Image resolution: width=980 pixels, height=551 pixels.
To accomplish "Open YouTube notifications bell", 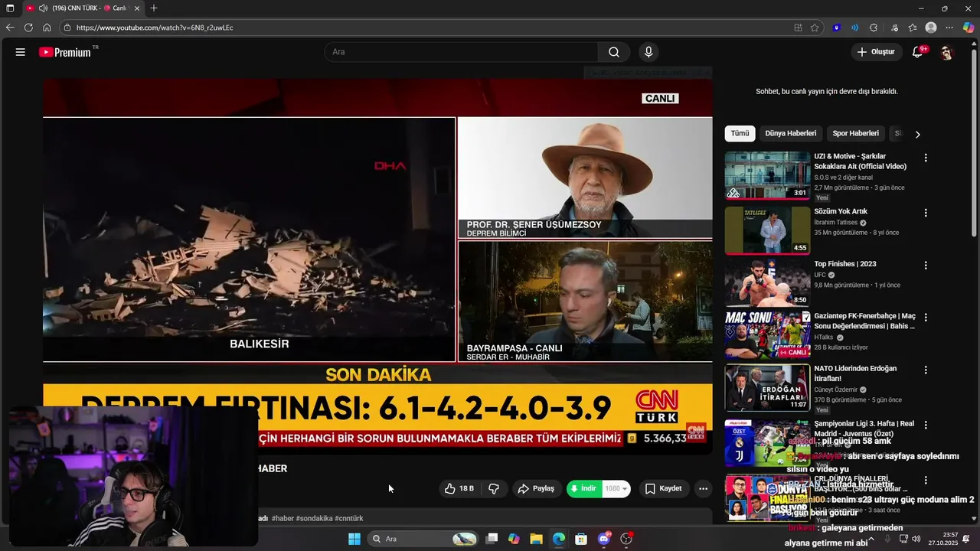I will click(x=917, y=52).
